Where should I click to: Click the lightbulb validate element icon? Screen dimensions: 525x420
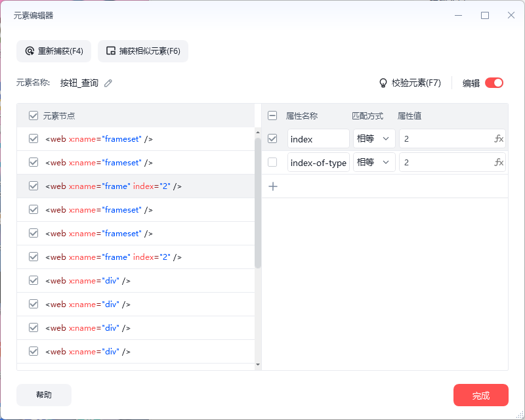tap(383, 83)
